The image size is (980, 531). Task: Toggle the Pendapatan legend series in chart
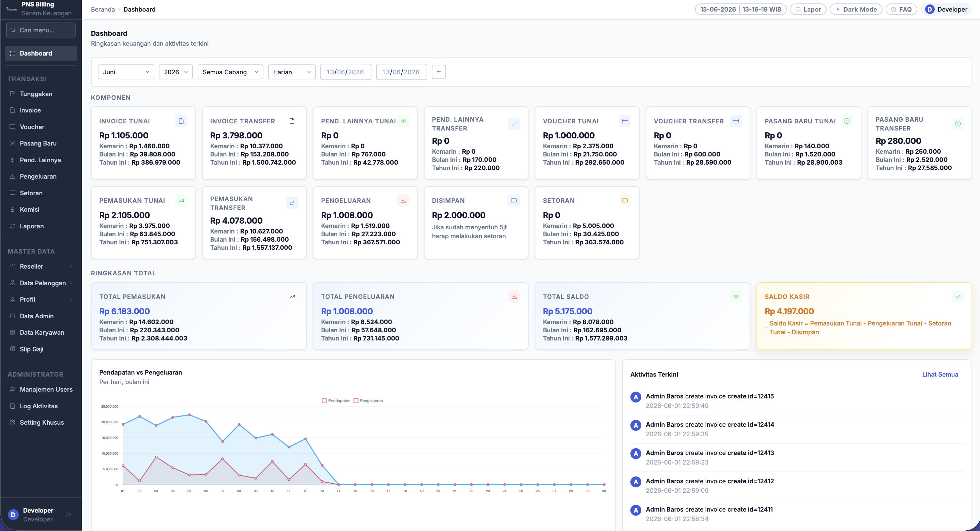pos(336,401)
